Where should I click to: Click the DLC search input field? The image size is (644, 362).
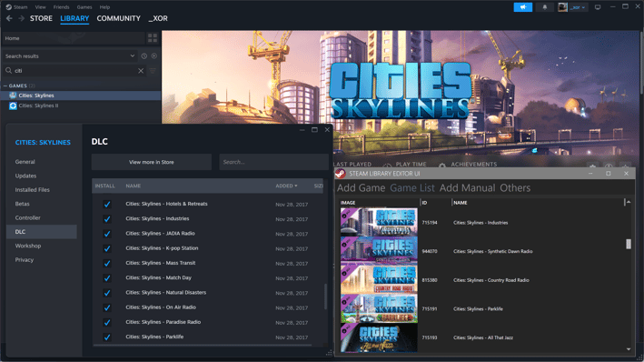[x=273, y=162]
